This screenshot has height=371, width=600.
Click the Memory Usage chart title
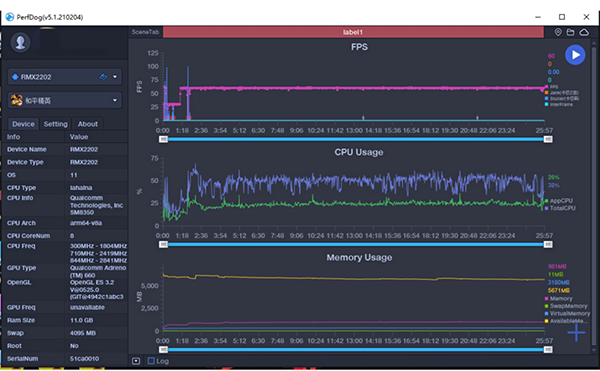359,257
